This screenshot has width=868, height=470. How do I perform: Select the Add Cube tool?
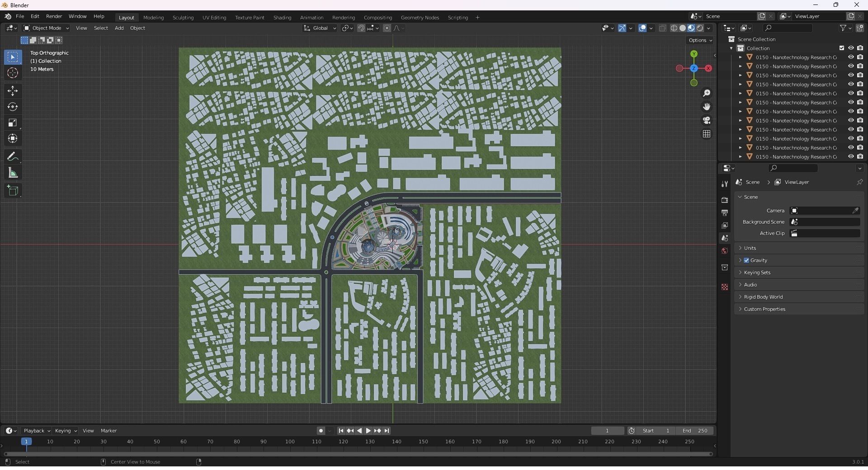[x=13, y=191]
